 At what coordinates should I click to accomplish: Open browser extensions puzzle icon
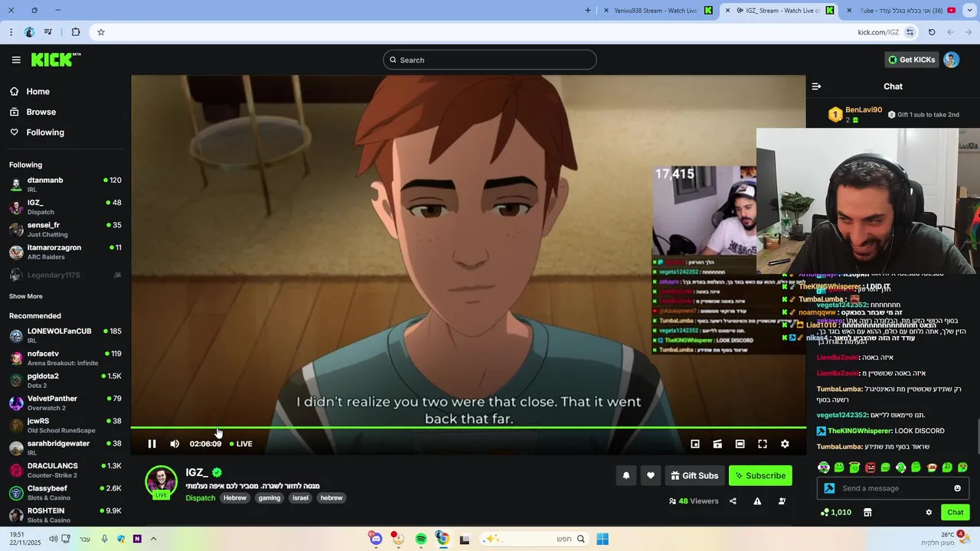coord(75,32)
